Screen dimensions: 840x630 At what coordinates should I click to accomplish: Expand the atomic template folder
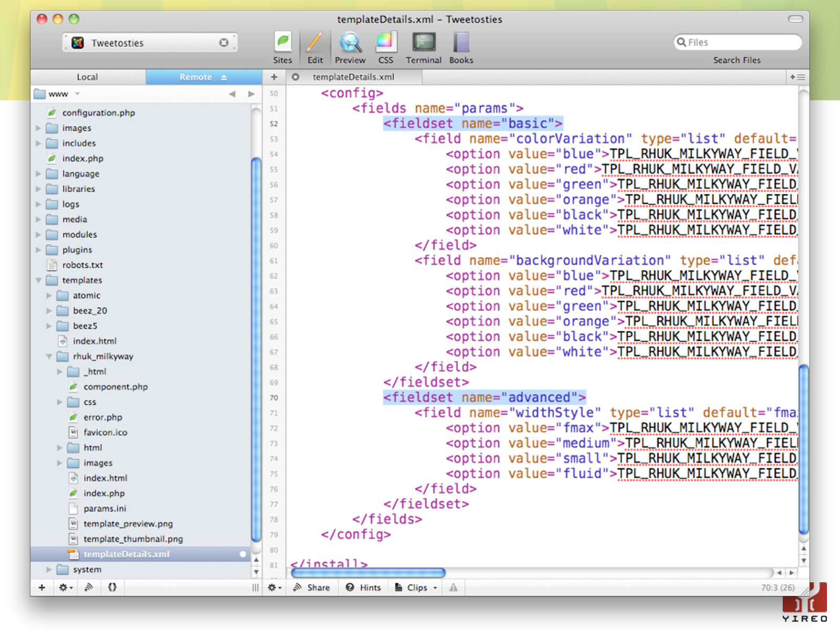click(49, 296)
